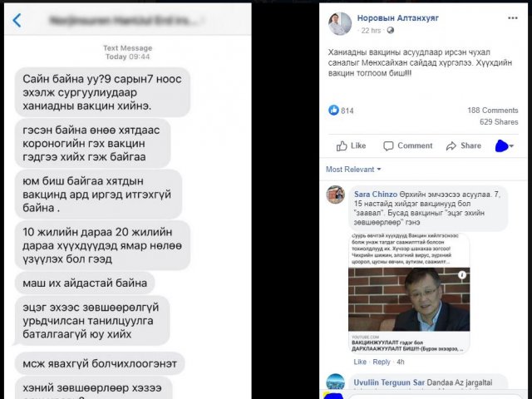
Task: Play the YouTube video thumbnail in the comment
Action: point(409,299)
